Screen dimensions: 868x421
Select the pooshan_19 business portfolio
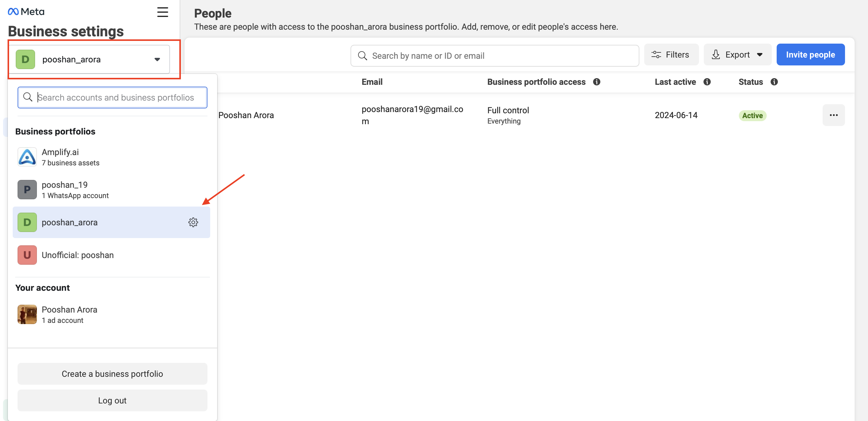point(111,190)
